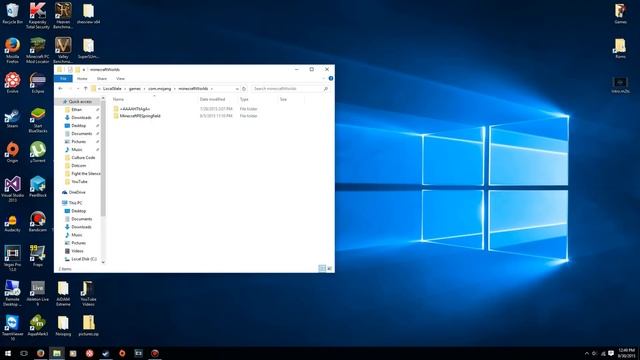Image resolution: width=640 pixels, height=360 pixels.
Task: Open Culture Code in navigation pane
Action: point(83,158)
